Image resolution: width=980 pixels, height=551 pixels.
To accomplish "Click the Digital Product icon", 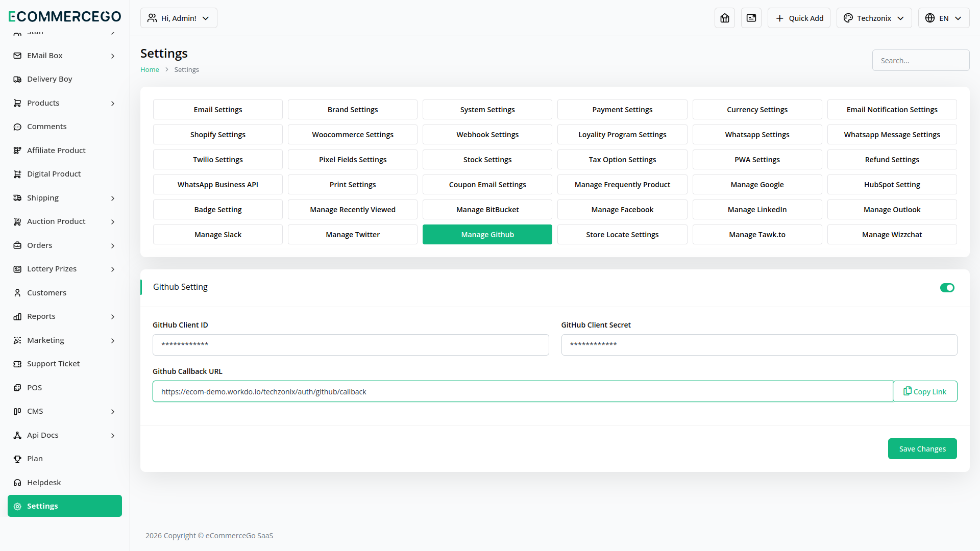I will [x=17, y=174].
